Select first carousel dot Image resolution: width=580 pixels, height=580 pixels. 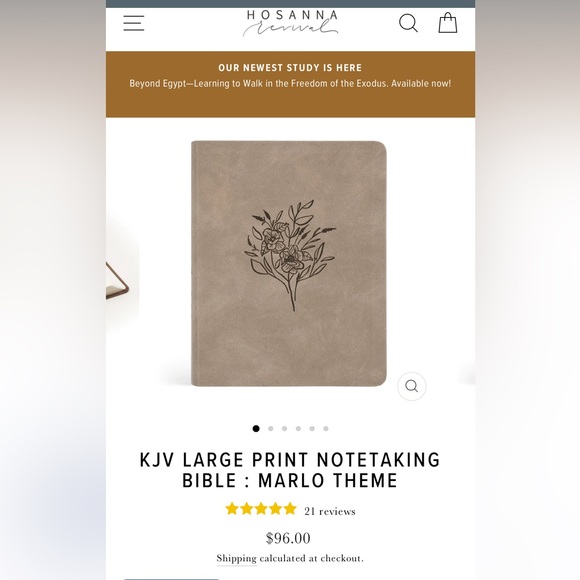[256, 428]
